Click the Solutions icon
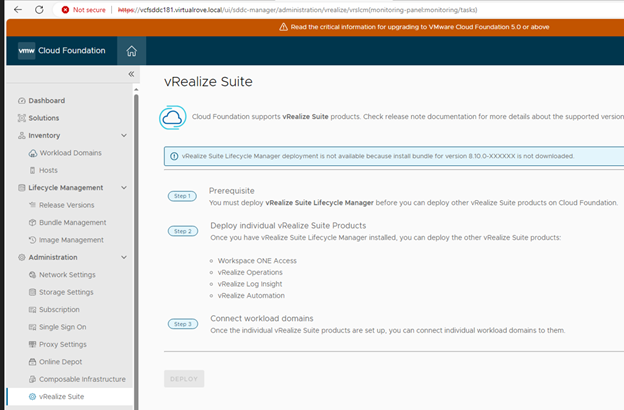Screen dimensions: 624x410 point(21,118)
